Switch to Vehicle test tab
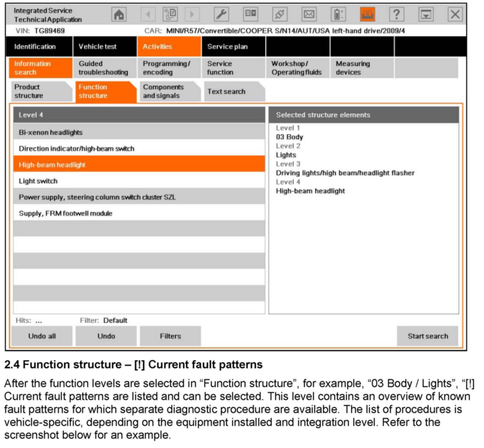Image resolution: width=484 pixels, height=448 pixels. [105, 46]
